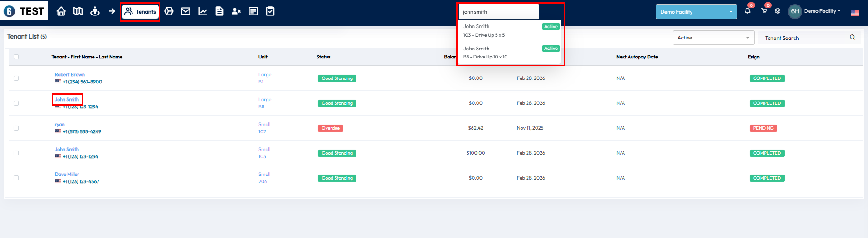Toggle the select-all header checkbox

[16, 57]
